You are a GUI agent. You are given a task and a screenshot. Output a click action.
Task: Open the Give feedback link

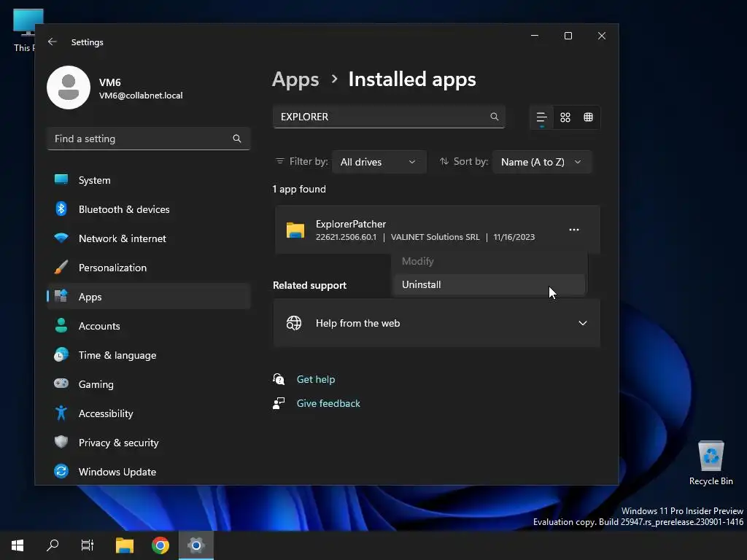coord(328,403)
